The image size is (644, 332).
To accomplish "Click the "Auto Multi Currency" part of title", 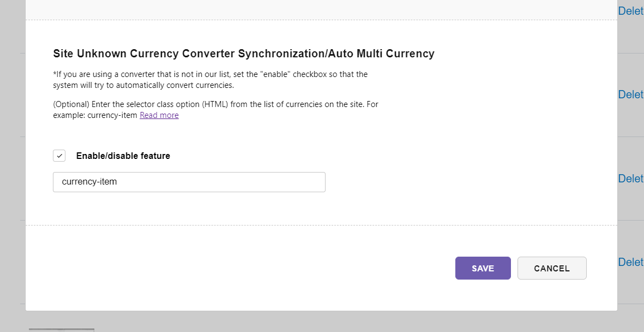I will pos(381,54).
